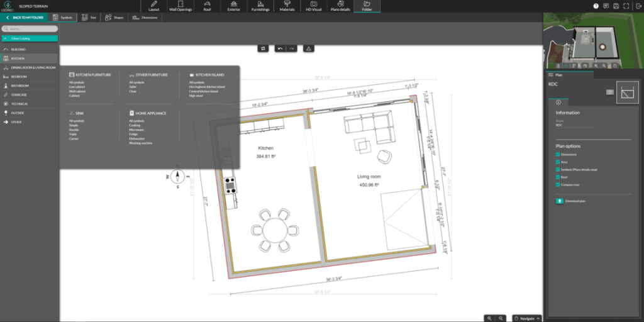Delete the RDC plan with trash icon
The image size is (644, 322).
point(610,92)
